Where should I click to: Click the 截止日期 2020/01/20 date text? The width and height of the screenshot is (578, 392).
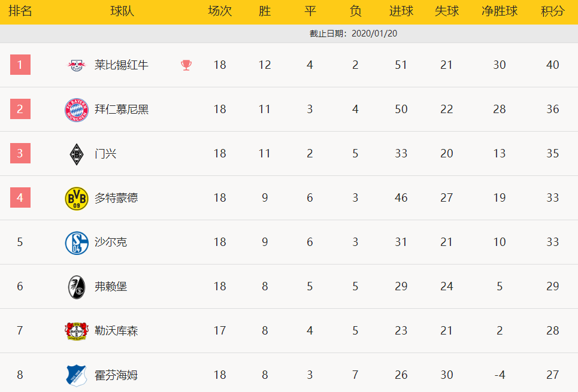pos(353,34)
